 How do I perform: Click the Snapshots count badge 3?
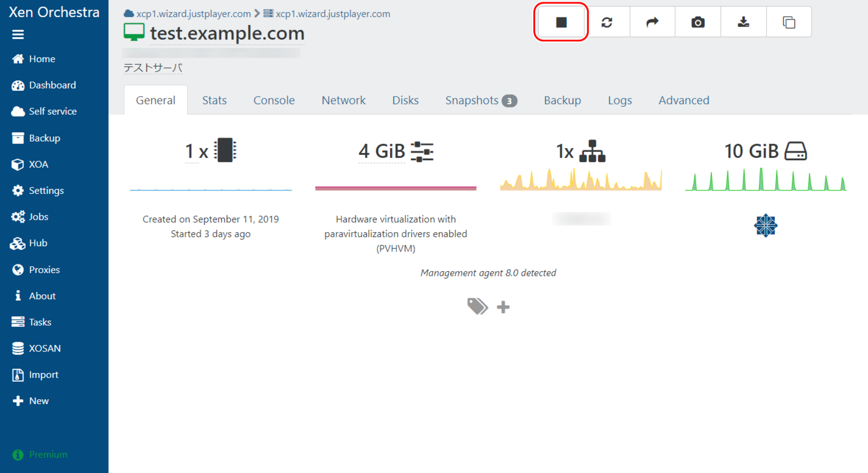click(x=510, y=101)
